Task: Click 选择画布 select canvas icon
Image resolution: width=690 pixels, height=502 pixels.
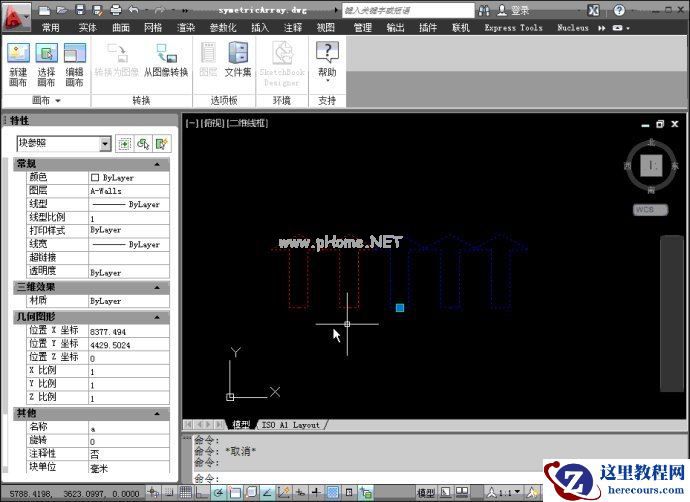Action: (46, 64)
